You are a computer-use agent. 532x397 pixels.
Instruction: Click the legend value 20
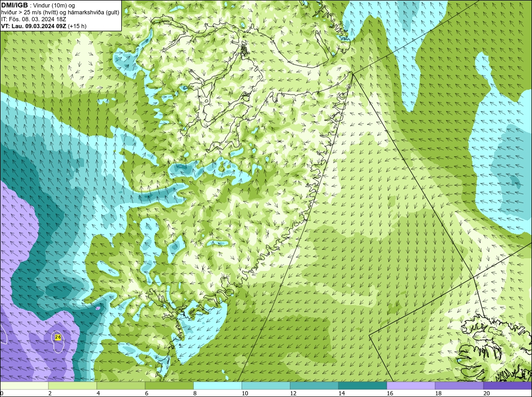point(487,393)
